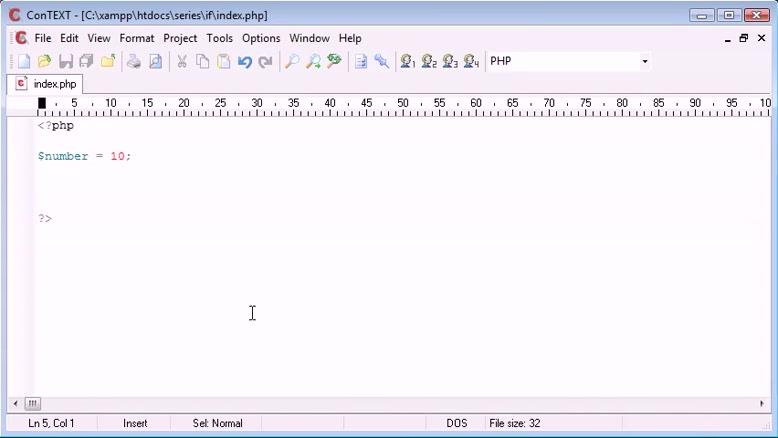Click the ConTEXT icon in the menu bar
778x438 pixels.
click(21, 38)
